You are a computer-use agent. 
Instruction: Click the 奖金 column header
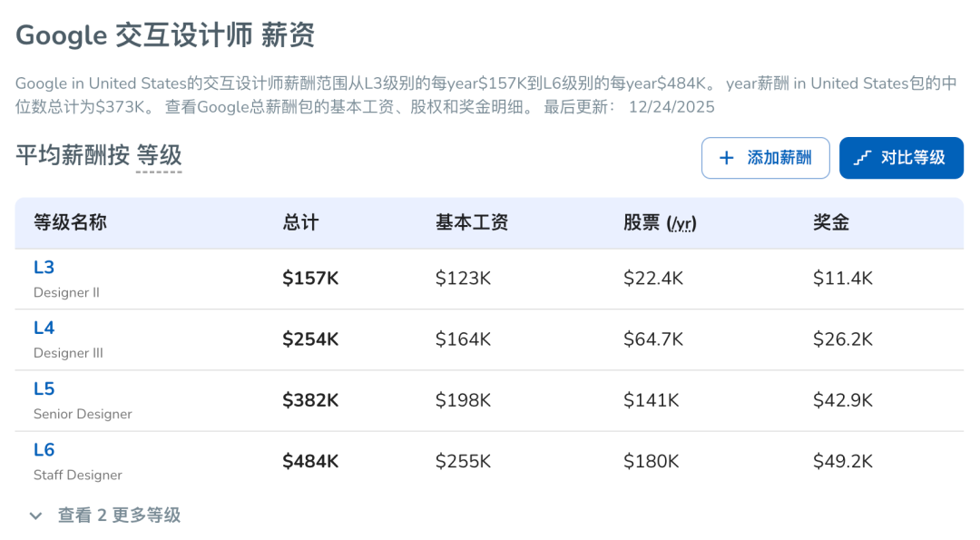(x=830, y=222)
